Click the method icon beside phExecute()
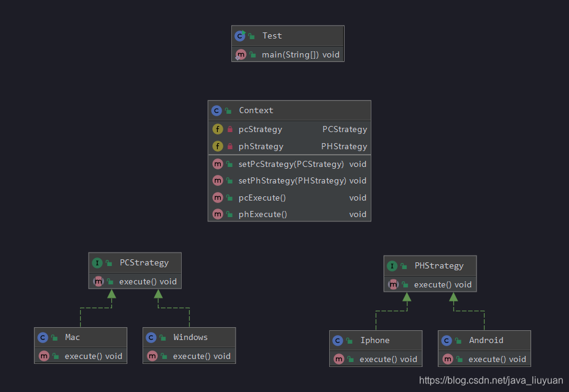The image size is (569, 392). point(218,214)
